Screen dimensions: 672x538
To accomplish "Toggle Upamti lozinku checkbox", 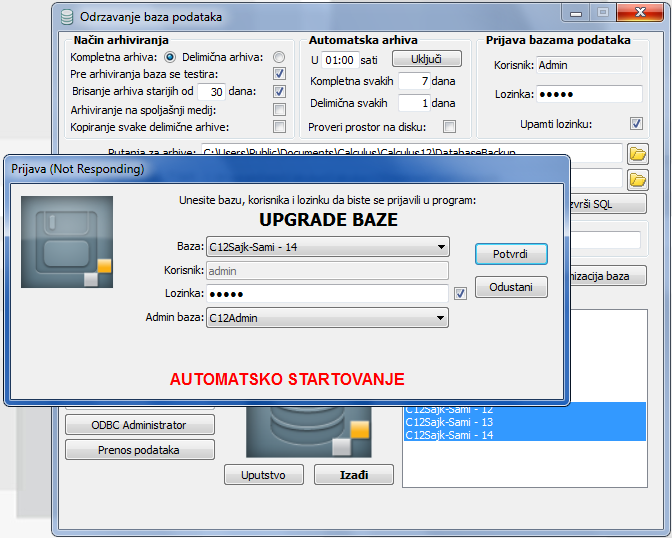I will 636,124.
